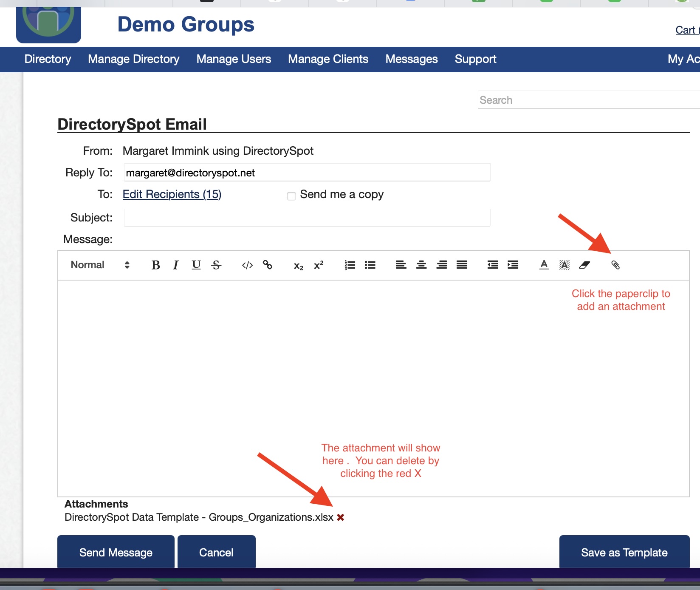
Task: Open the text color picker
Action: pyautogui.click(x=544, y=265)
